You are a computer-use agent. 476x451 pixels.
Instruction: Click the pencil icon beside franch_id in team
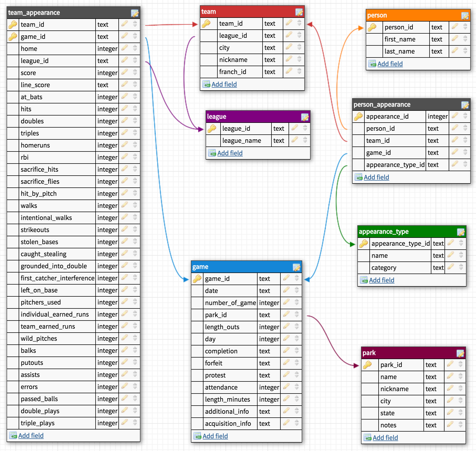pos(289,72)
